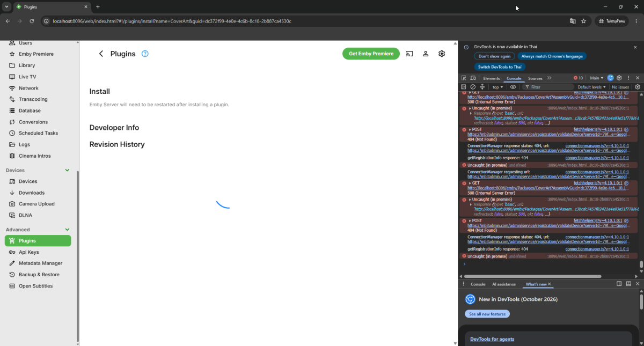Select Transcoding in the sidebar
The image size is (644, 346).
[x=38, y=99]
